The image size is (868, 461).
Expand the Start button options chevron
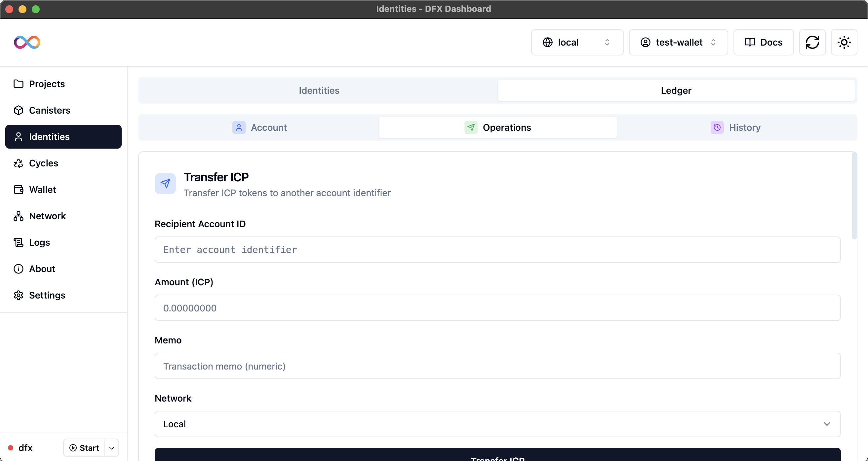click(111, 448)
